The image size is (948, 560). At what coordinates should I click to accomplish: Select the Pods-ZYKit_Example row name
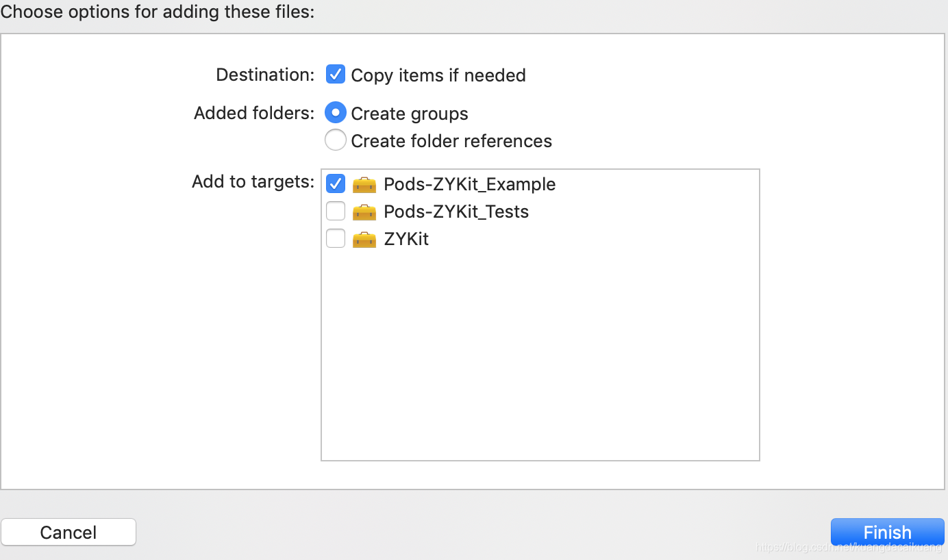pyautogui.click(x=470, y=185)
